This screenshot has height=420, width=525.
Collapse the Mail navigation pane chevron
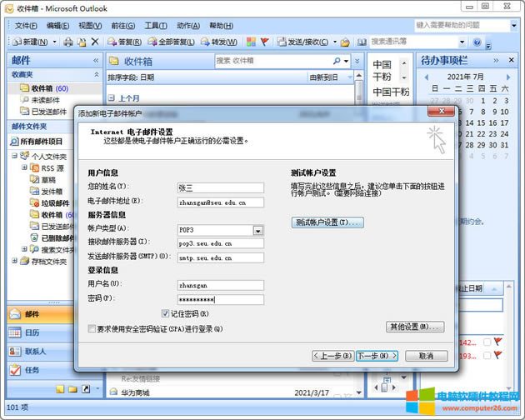pos(96,60)
